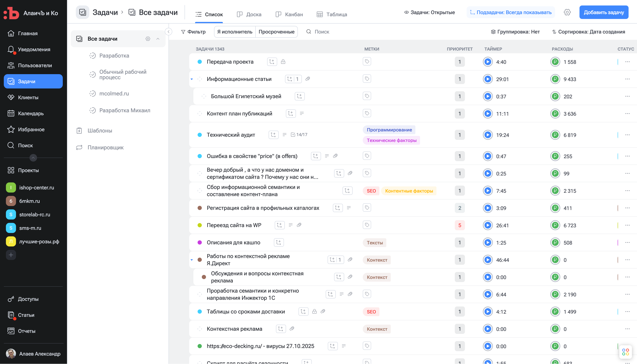Click the Уведомления bell in the sidebar
This screenshot has width=637, height=364.
(x=11, y=50)
